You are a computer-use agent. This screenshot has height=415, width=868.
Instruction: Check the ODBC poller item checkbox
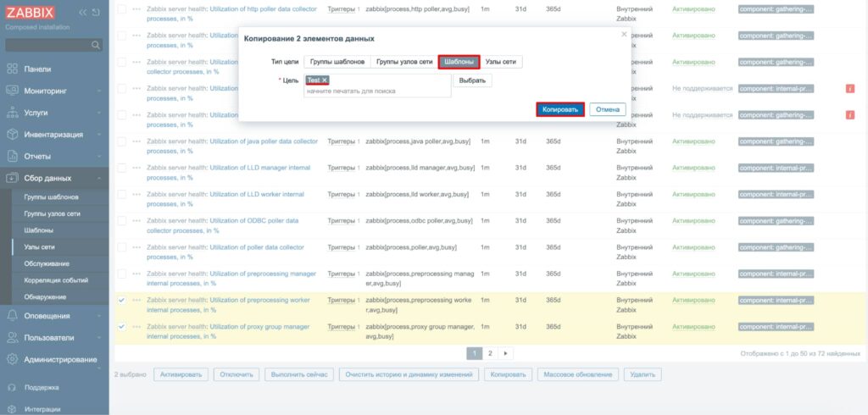click(122, 221)
